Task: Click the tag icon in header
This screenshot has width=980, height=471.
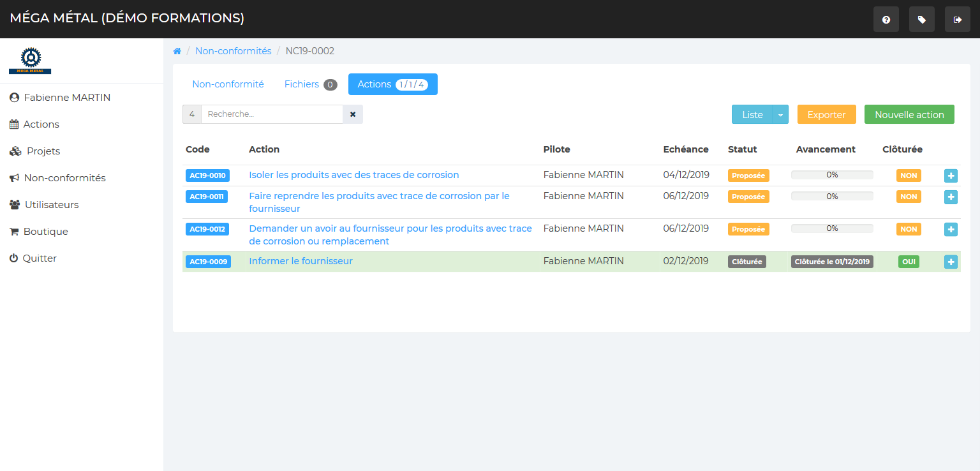Action: tap(921, 20)
